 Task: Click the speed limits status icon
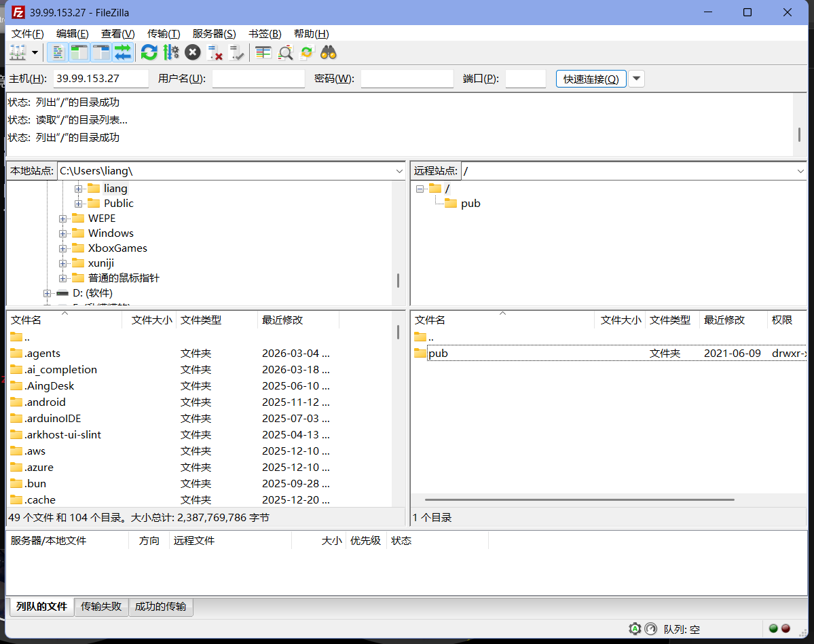(x=651, y=629)
